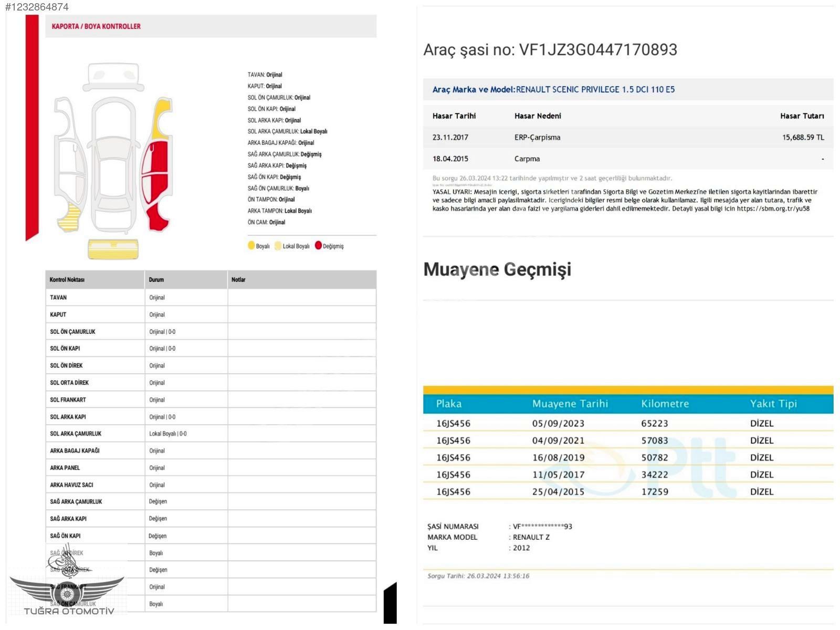Click the Hasar Tarihi column header

coord(454,116)
